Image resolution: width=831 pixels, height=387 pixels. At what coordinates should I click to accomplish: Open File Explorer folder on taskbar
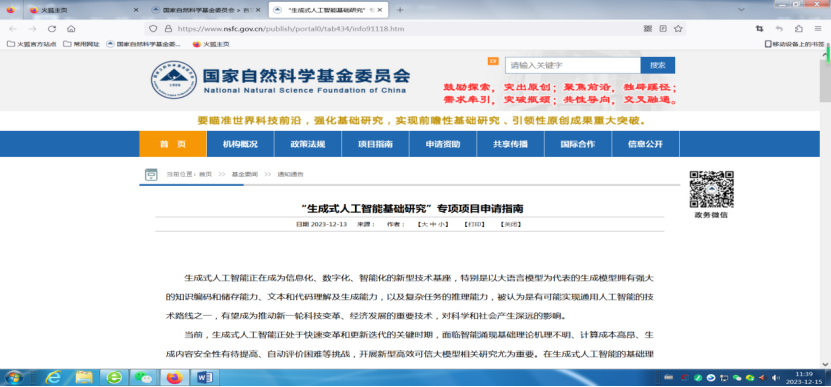(84, 377)
